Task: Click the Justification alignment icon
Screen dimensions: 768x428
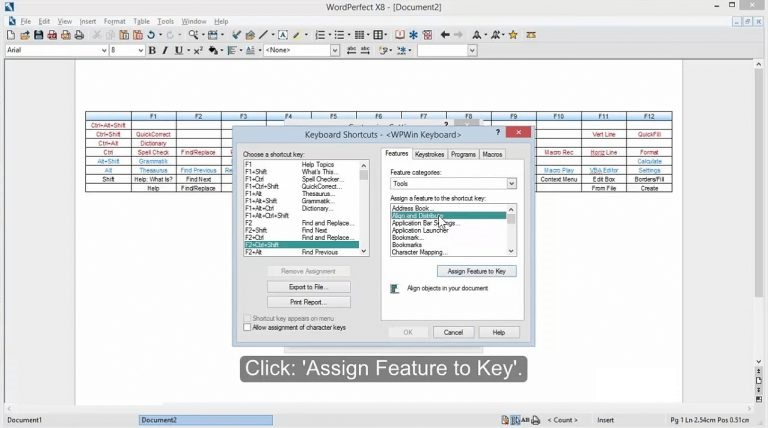Action: tap(232, 50)
